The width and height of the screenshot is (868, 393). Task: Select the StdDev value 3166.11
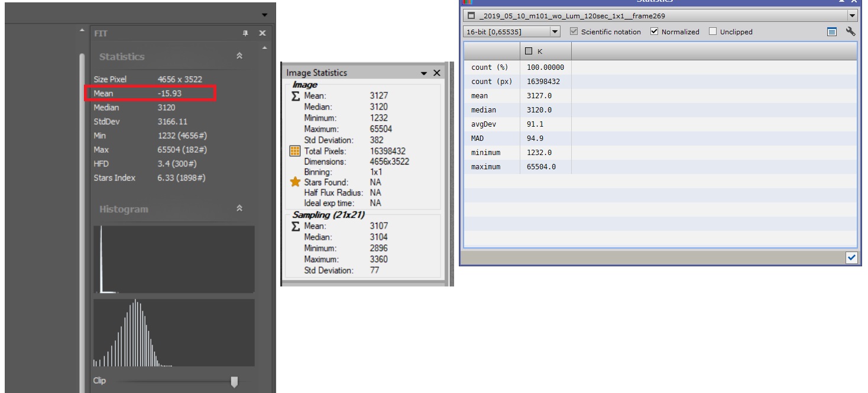tap(172, 121)
